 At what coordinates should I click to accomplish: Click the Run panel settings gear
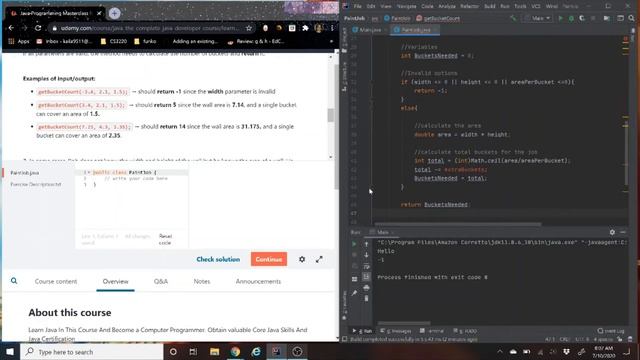(612, 232)
